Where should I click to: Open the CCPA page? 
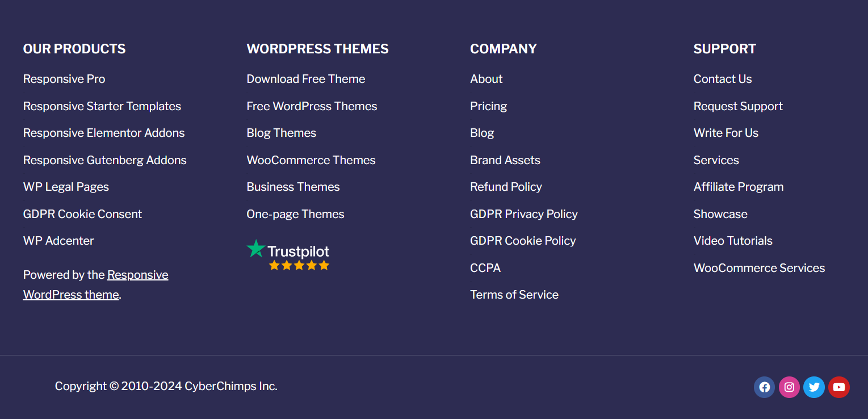coord(485,268)
